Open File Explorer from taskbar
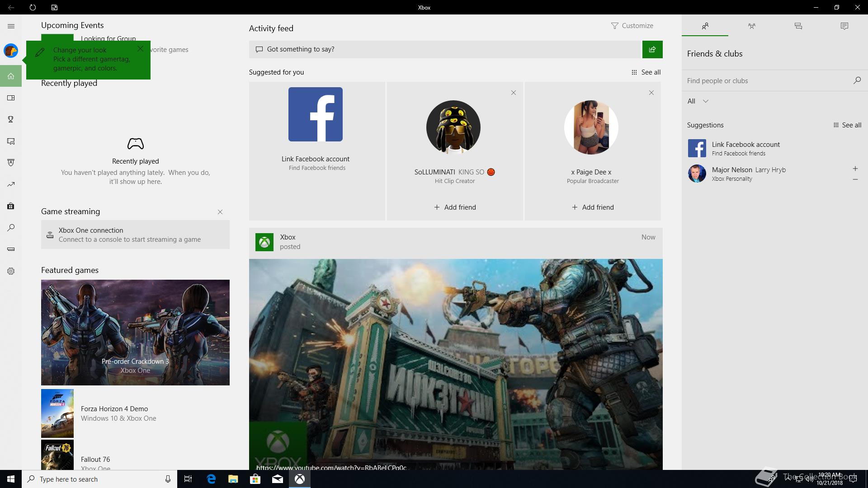Viewport: 868px width, 488px height. point(233,479)
